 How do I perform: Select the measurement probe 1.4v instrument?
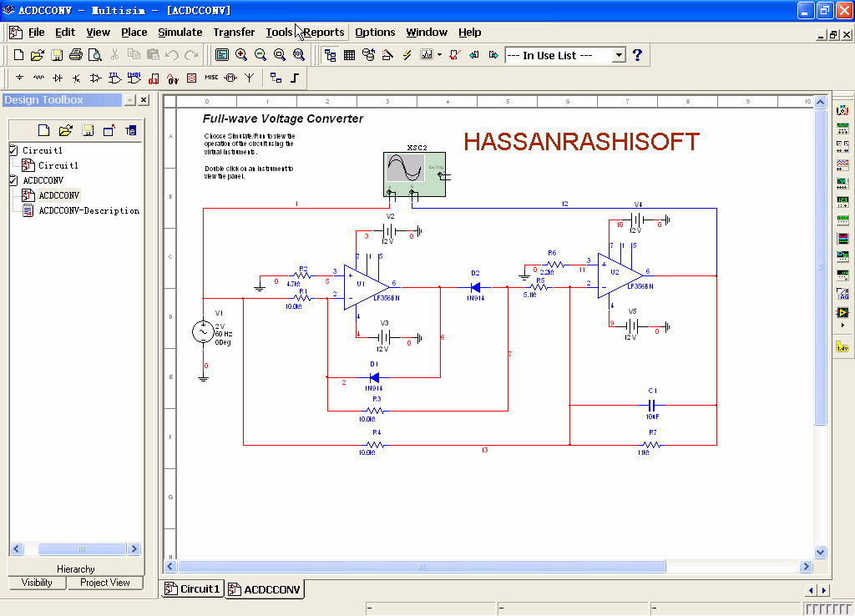coord(842,346)
